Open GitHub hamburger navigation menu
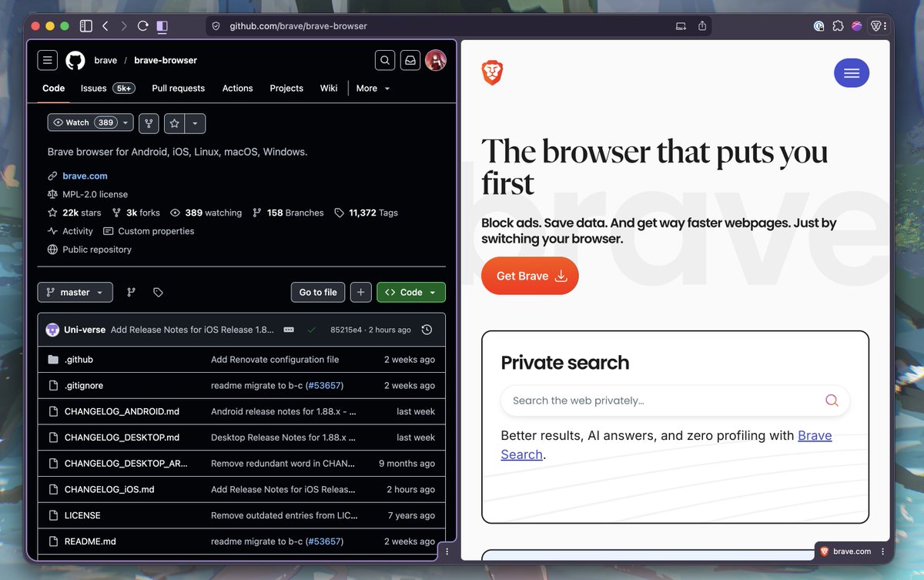 tap(48, 60)
